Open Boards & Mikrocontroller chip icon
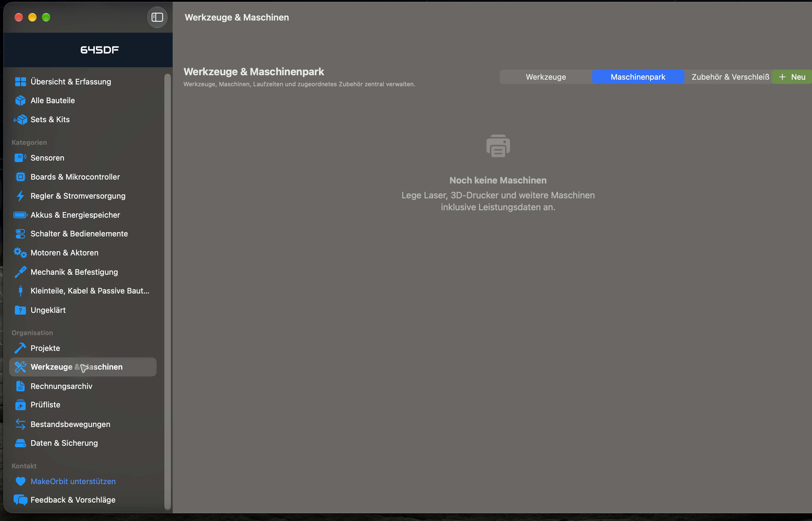Viewport: 812px width, 521px height. click(20, 177)
